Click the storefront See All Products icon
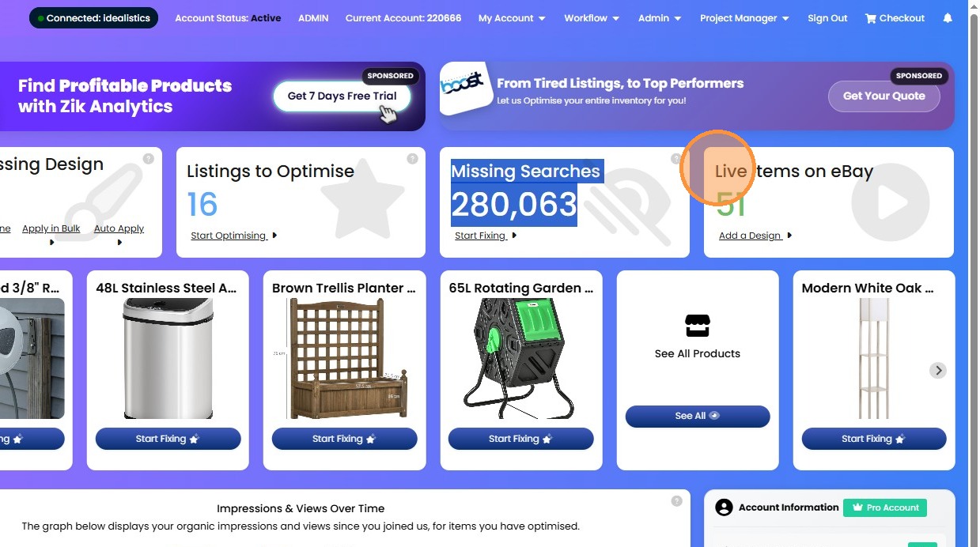Viewport: 980px width, 547px height. (698, 326)
